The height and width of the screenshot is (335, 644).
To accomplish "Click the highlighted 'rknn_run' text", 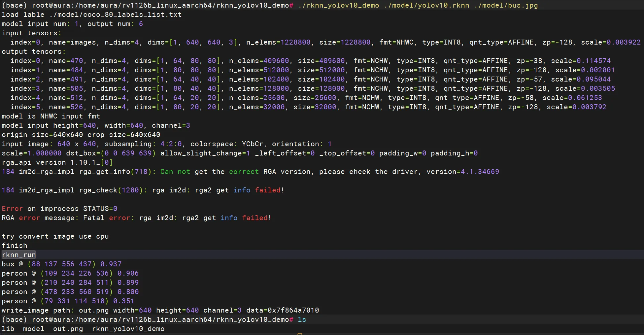I will [x=19, y=255].
